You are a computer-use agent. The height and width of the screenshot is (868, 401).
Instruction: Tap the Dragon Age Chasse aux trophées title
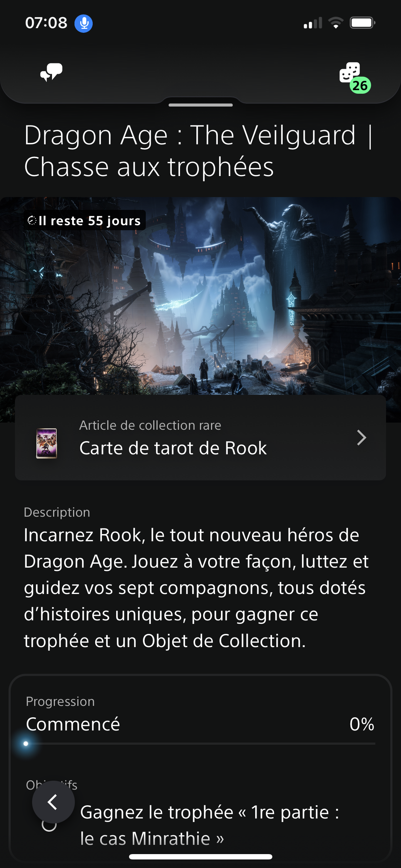click(x=199, y=151)
